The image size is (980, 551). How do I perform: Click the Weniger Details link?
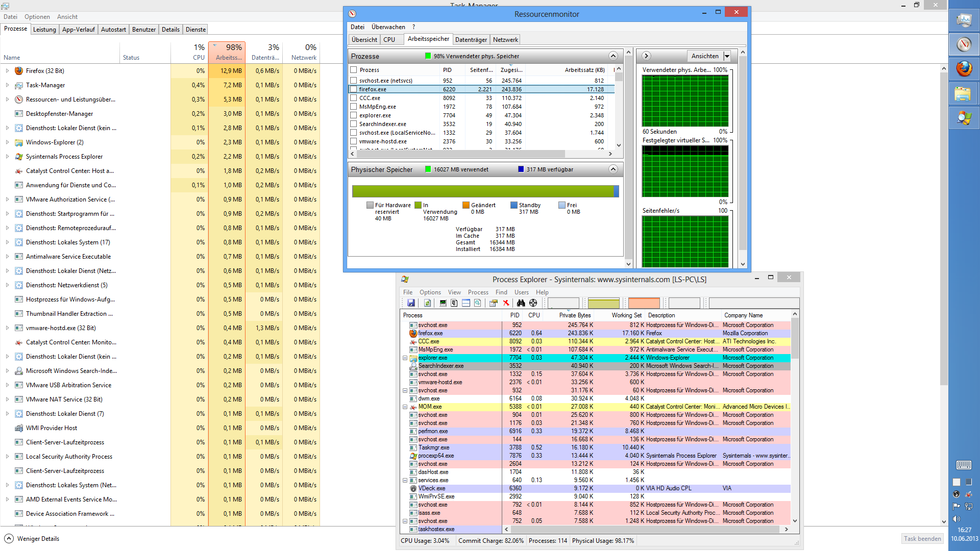click(x=38, y=539)
